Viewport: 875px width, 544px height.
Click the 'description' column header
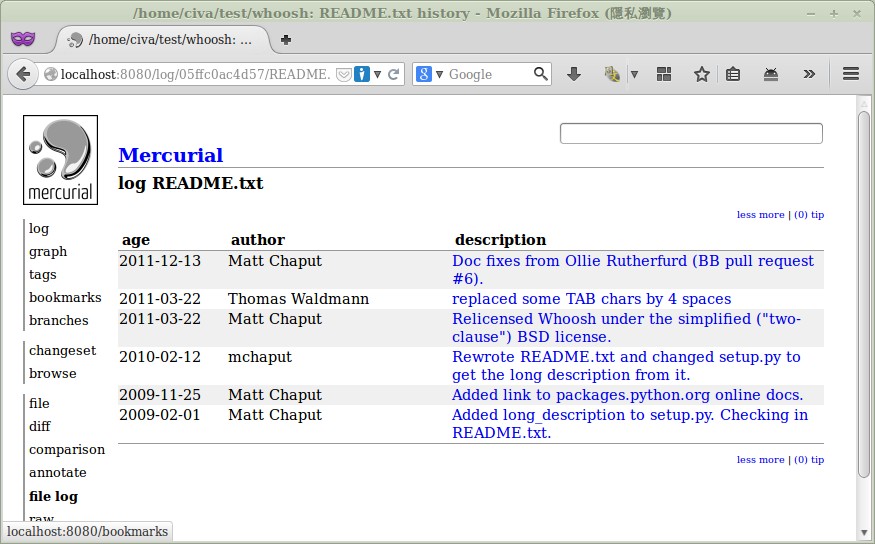tap(501, 240)
